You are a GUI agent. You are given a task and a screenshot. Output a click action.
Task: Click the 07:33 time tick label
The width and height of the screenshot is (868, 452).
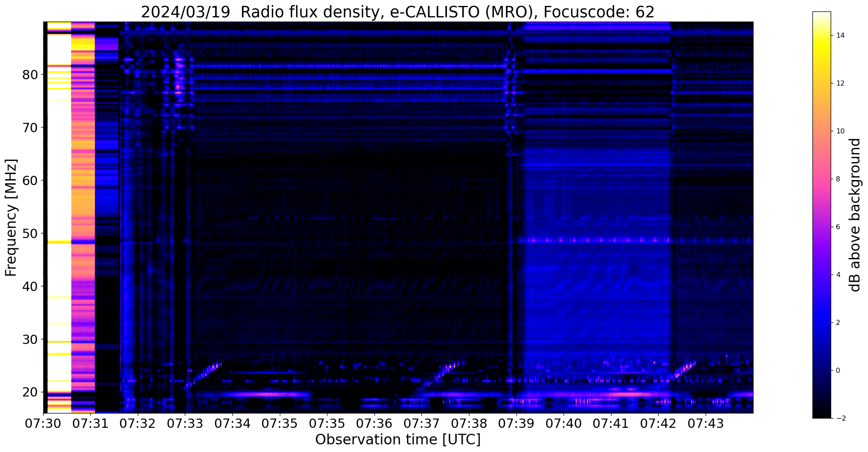tap(185, 424)
